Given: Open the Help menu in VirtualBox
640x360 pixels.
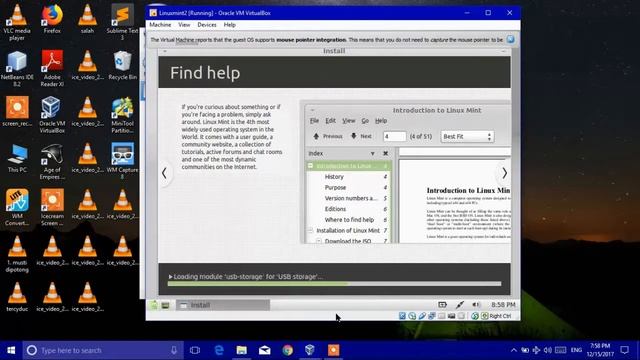Looking at the screenshot, I should point(229,25).
